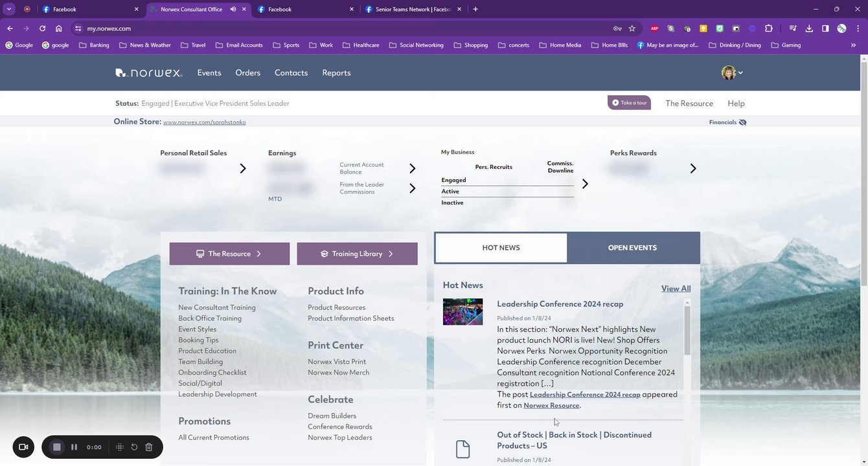Open New Consultant Training link
This screenshot has height=466, width=868.
(217, 307)
